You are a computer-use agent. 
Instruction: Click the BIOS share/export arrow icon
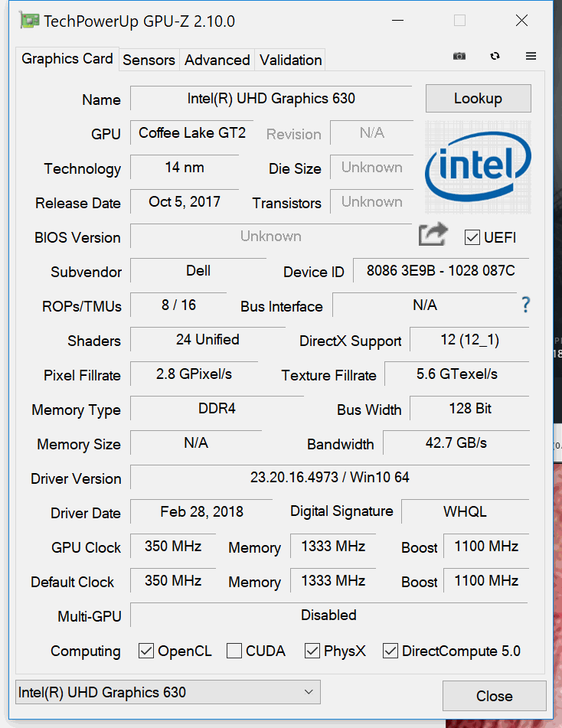pyautogui.click(x=433, y=235)
